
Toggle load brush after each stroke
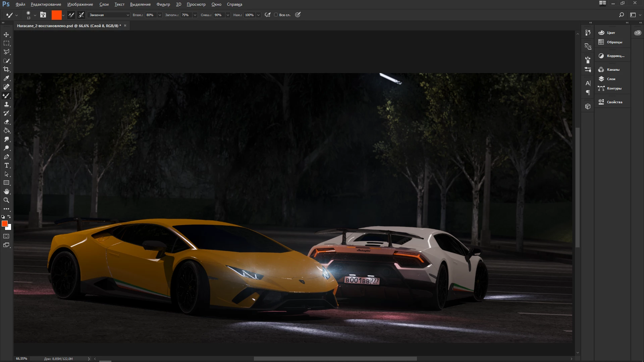tap(71, 15)
